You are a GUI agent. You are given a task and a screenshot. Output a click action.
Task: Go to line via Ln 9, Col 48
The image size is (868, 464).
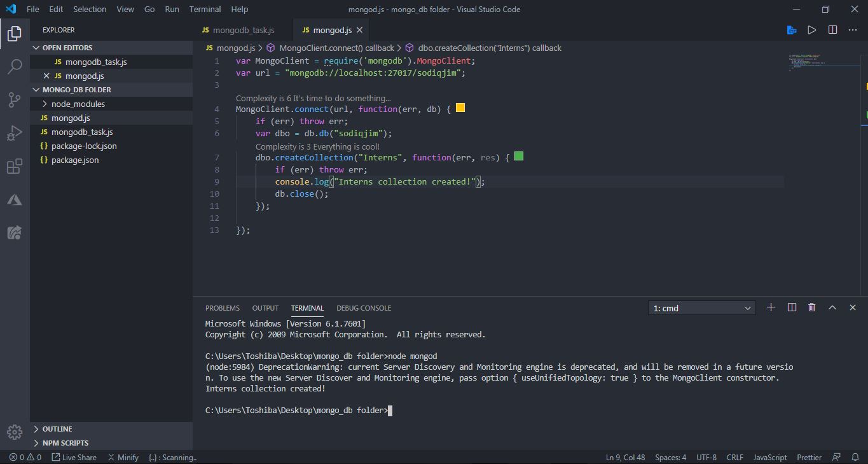[x=625, y=457]
